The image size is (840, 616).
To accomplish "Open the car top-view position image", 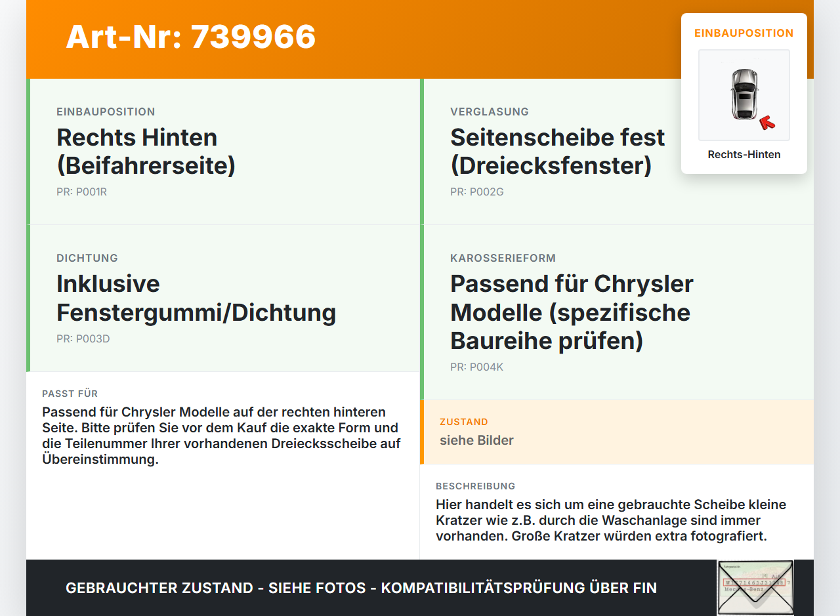I will pos(744,95).
